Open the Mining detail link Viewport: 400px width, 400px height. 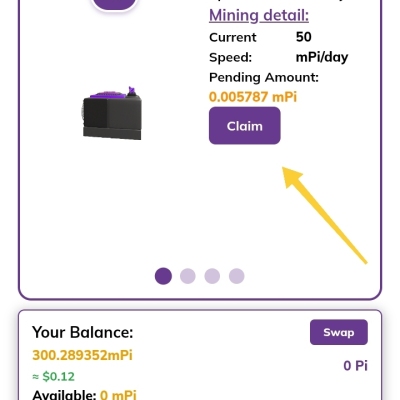tap(259, 15)
